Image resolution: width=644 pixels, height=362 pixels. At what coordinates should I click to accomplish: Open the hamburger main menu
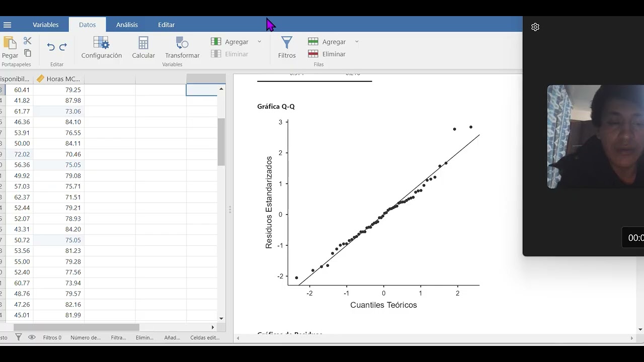pyautogui.click(x=7, y=25)
